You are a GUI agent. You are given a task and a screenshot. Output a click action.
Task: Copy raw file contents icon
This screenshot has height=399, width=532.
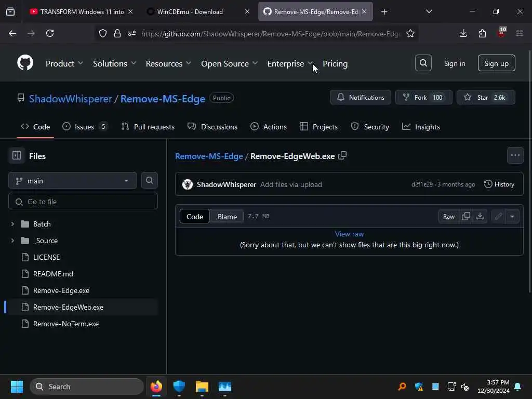click(466, 216)
